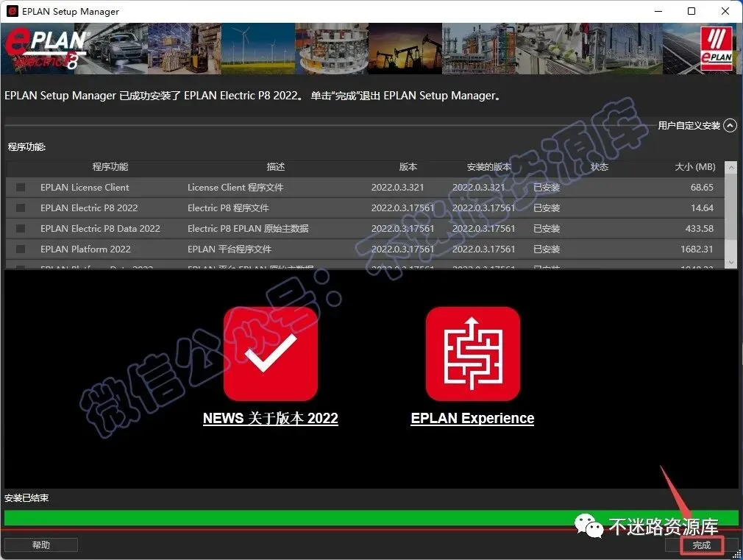
Task: Click the EPLAN Experience maze icon
Action: tap(473, 354)
